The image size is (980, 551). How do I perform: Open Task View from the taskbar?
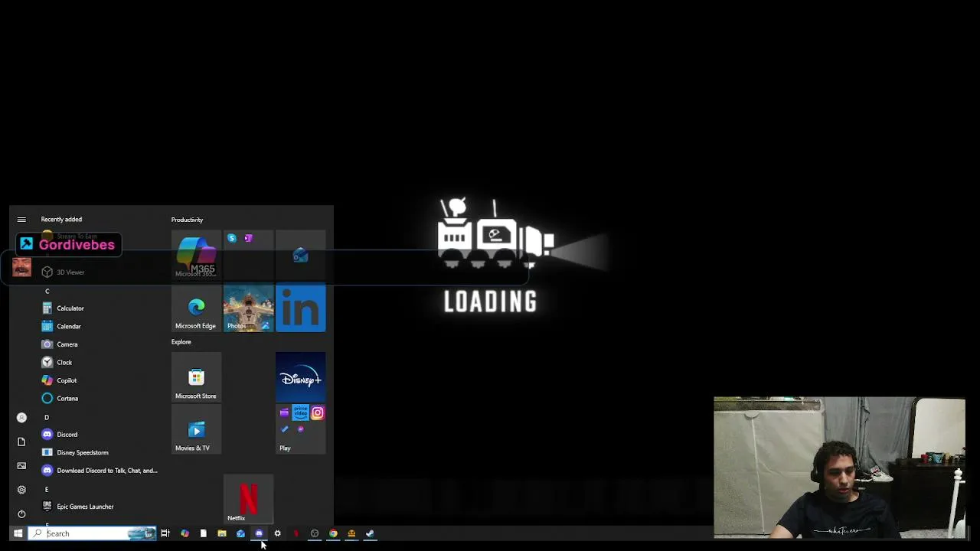[x=165, y=533]
